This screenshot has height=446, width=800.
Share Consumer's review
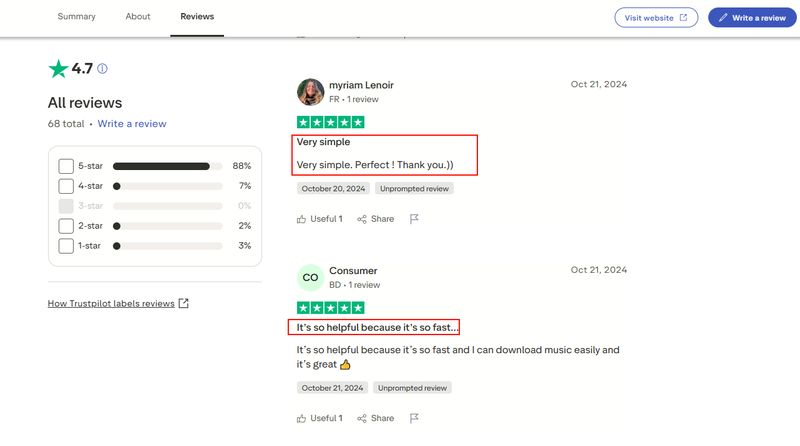(376, 418)
